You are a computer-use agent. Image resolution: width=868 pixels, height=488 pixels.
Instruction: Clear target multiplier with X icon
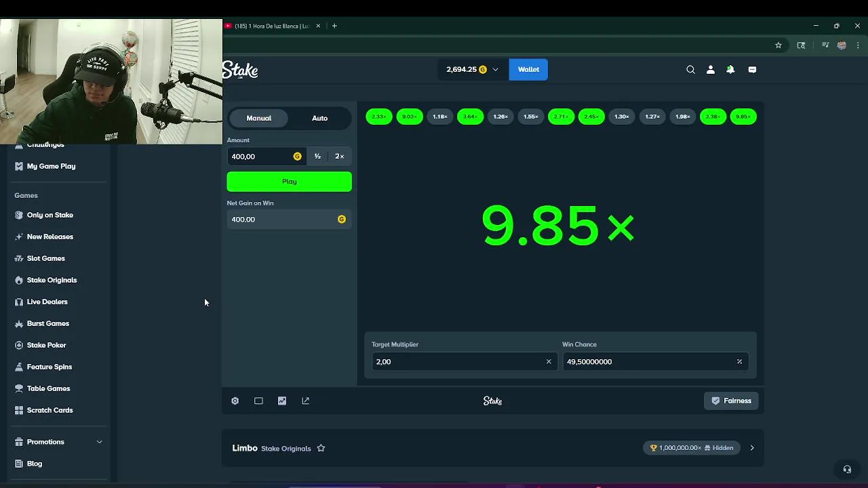coord(549,361)
